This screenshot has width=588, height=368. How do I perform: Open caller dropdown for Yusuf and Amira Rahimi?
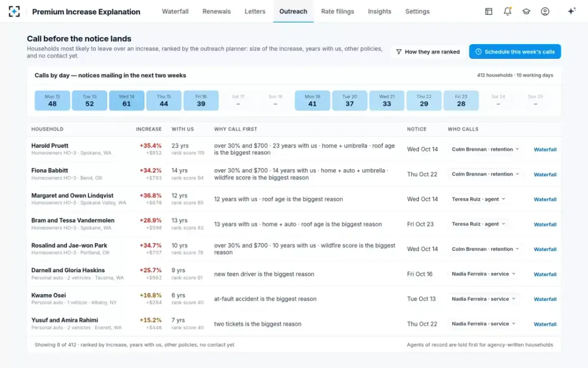(484, 324)
